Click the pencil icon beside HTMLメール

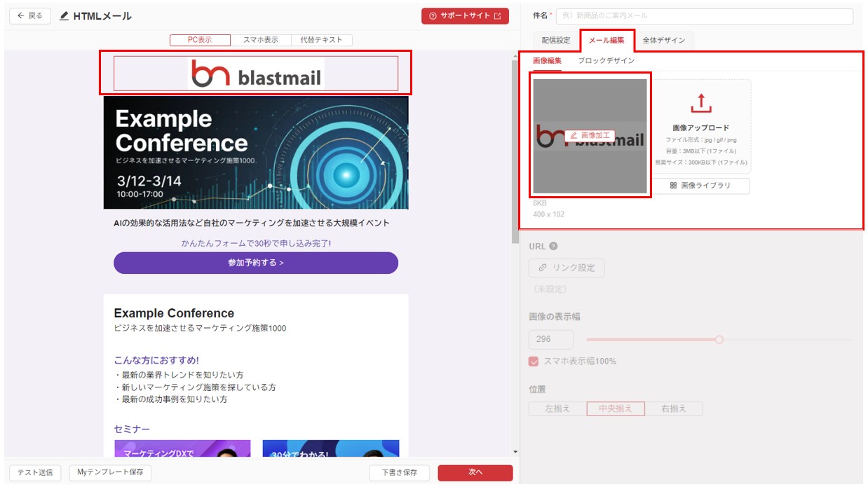coord(65,16)
